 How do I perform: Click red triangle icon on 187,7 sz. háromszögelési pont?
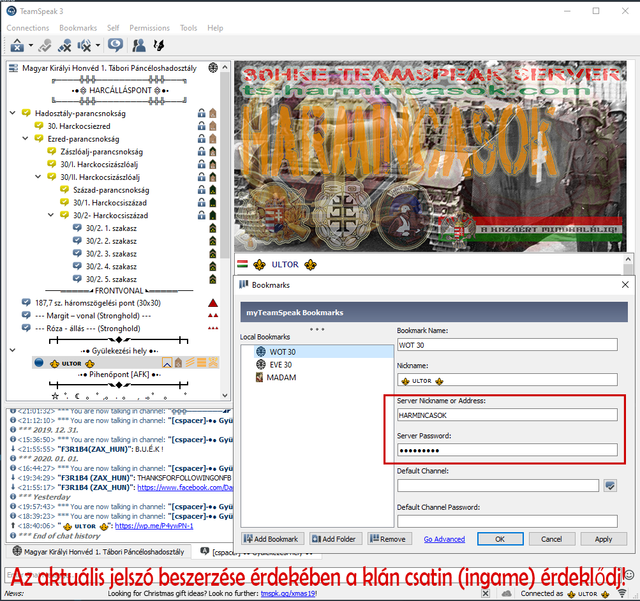pos(213,303)
